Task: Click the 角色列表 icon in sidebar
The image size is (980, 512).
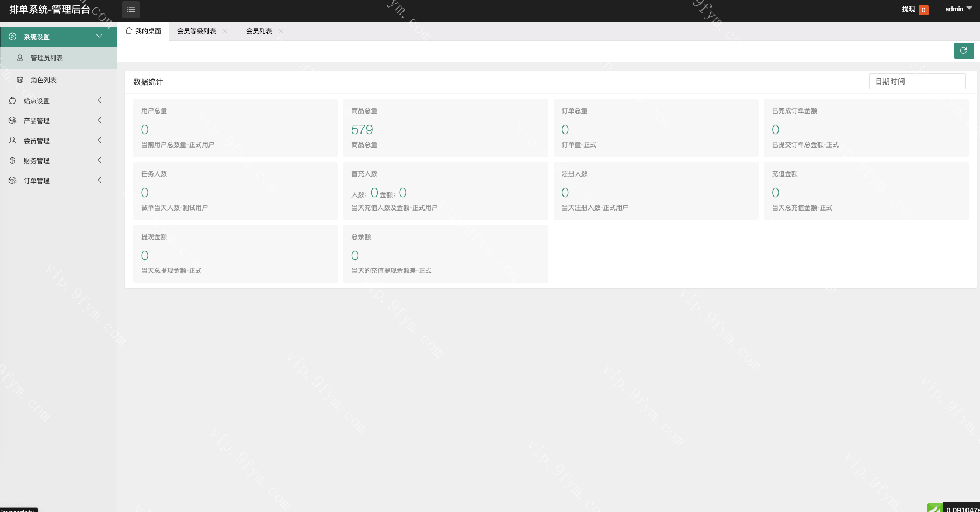Action: (x=20, y=80)
